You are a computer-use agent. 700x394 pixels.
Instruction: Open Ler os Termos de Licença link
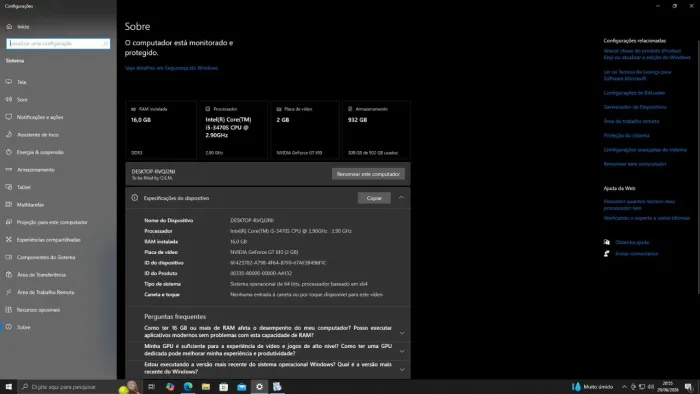point(637,75)
